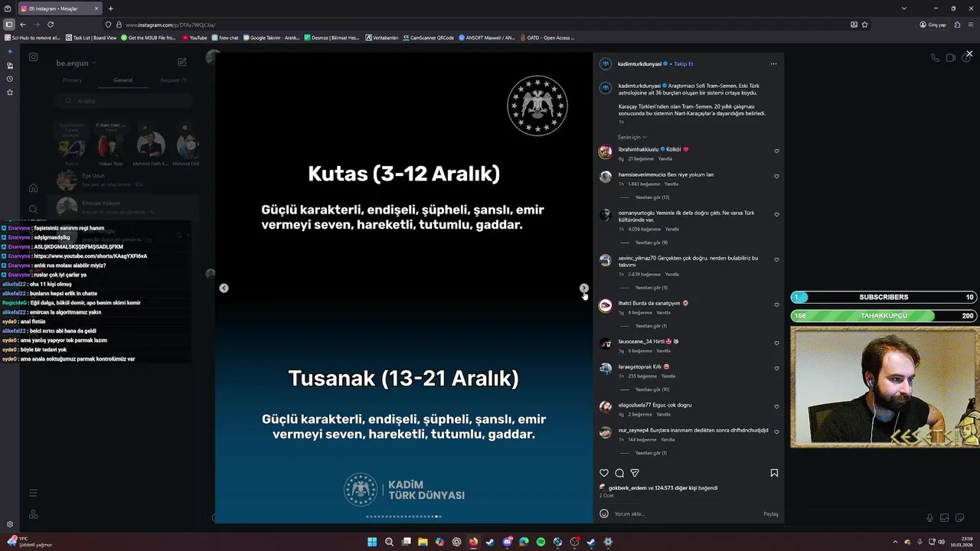Bookmark this page with star icon

point(865,24)
